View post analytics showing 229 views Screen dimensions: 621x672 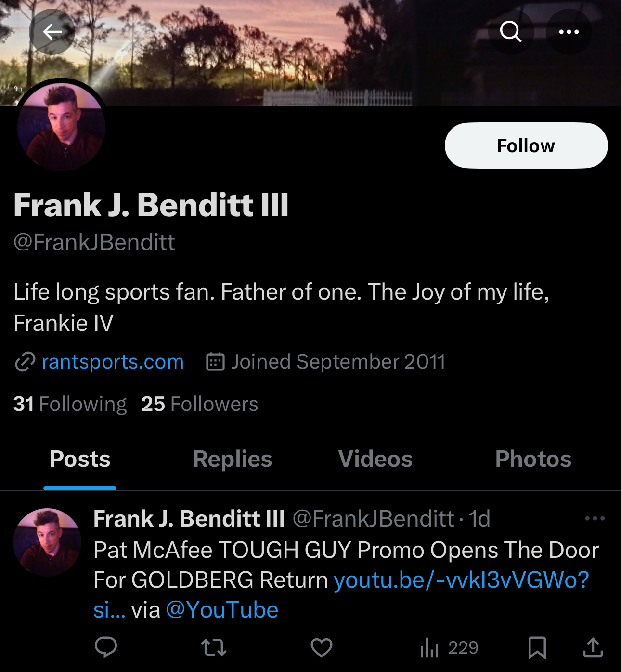449,647
